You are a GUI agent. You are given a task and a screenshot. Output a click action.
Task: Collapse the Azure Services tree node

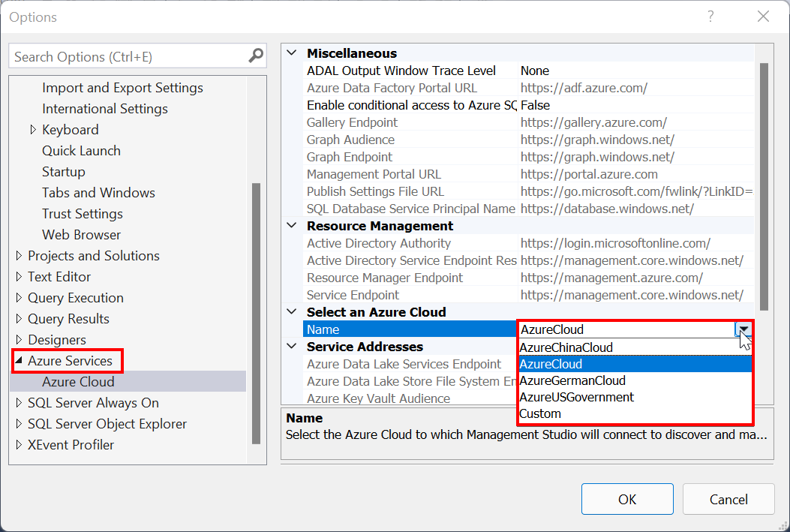tap(19, 360)
